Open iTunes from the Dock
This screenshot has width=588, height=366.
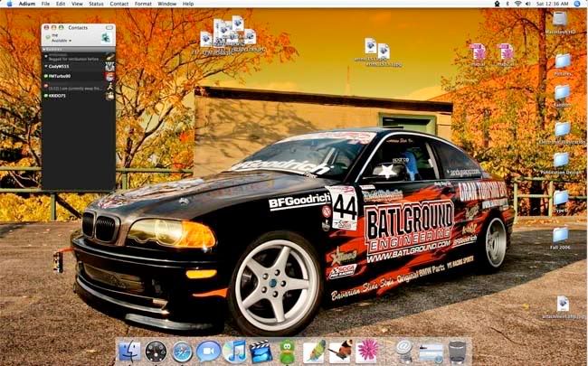(x=235, y=351)
